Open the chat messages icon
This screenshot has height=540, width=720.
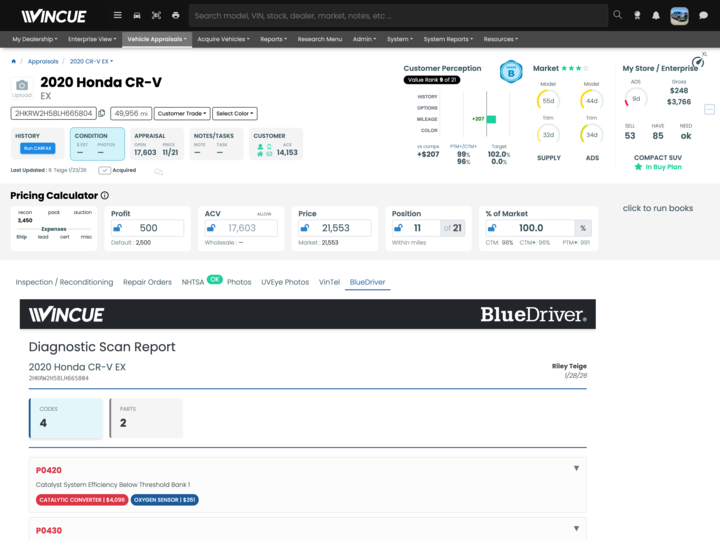[x=703, y=16]
